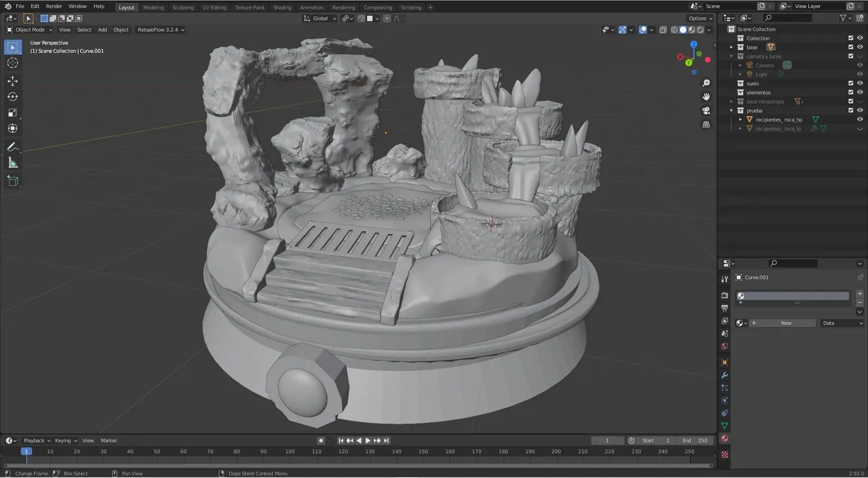Screen dimensions: 868x478
Task: Open the View Layer properties tab
Action: [x=724, y=321]
